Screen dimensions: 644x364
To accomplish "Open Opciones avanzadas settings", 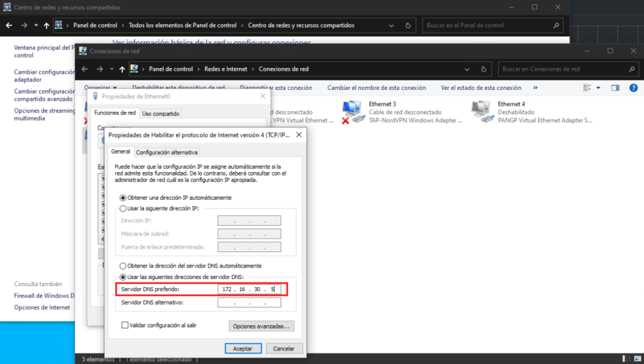I will [x=261, y=326].
